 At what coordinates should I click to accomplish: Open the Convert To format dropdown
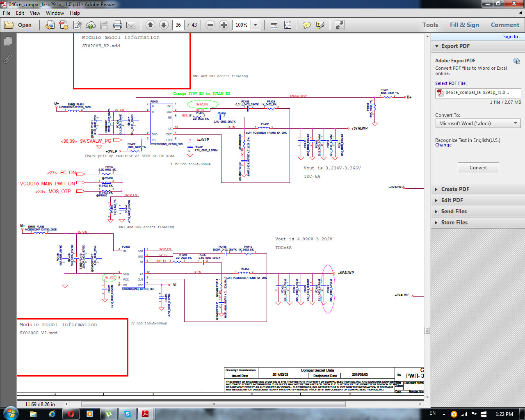478,123
